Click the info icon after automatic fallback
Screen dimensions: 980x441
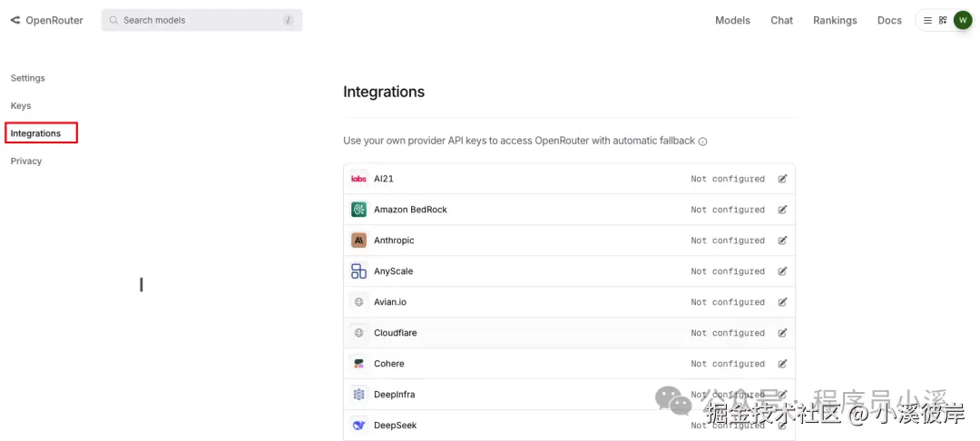click(x=703, y=142)
